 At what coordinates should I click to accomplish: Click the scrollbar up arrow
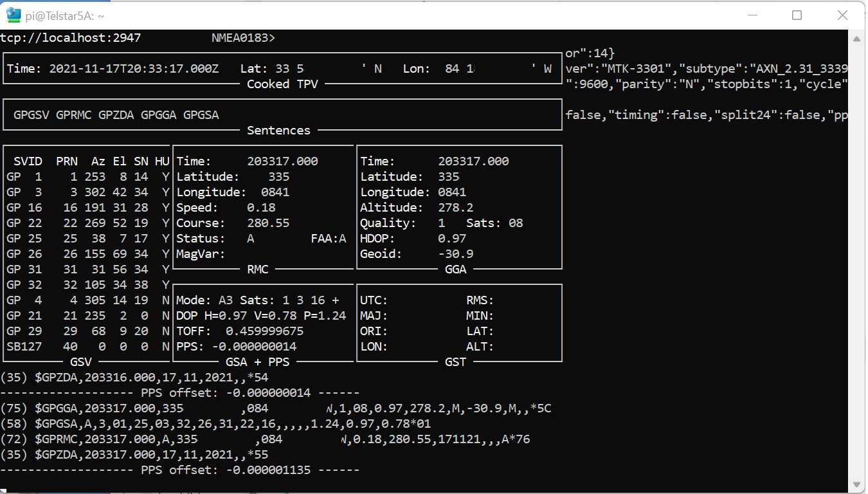pos(858,38)
